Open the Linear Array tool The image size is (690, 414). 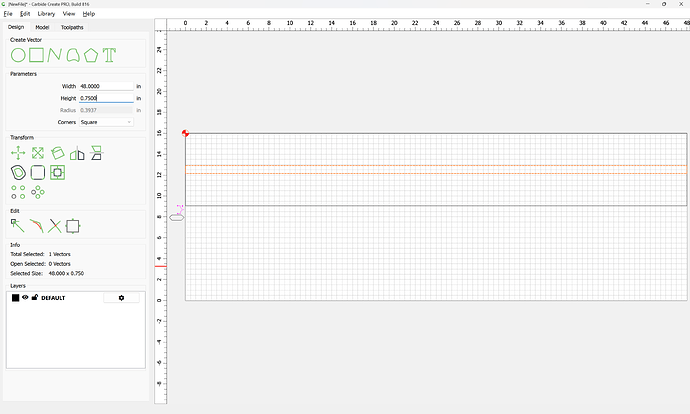18,192
